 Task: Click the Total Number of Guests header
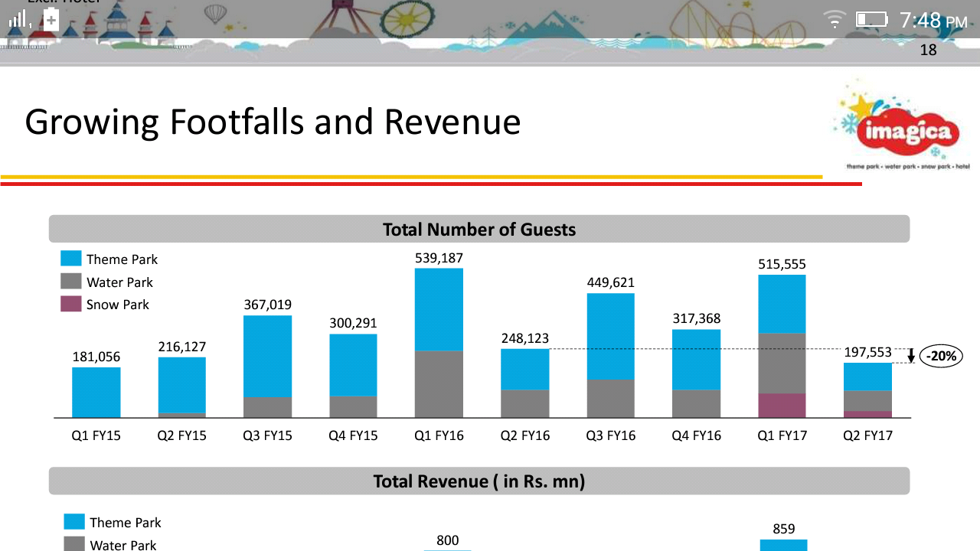click(x=479, y=229)
